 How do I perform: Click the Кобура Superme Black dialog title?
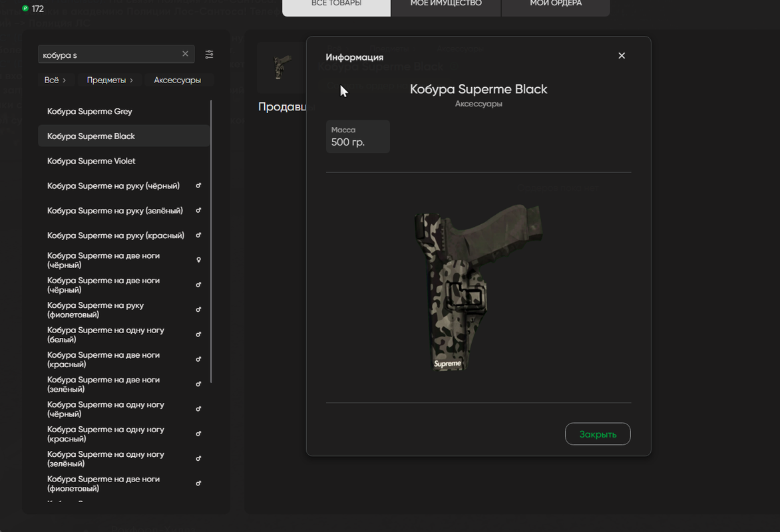[478, 89]
